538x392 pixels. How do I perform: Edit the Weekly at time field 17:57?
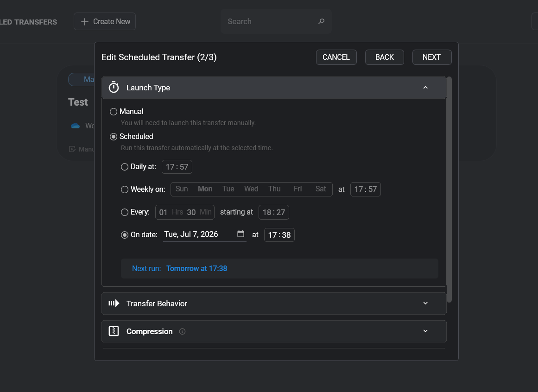366,190
